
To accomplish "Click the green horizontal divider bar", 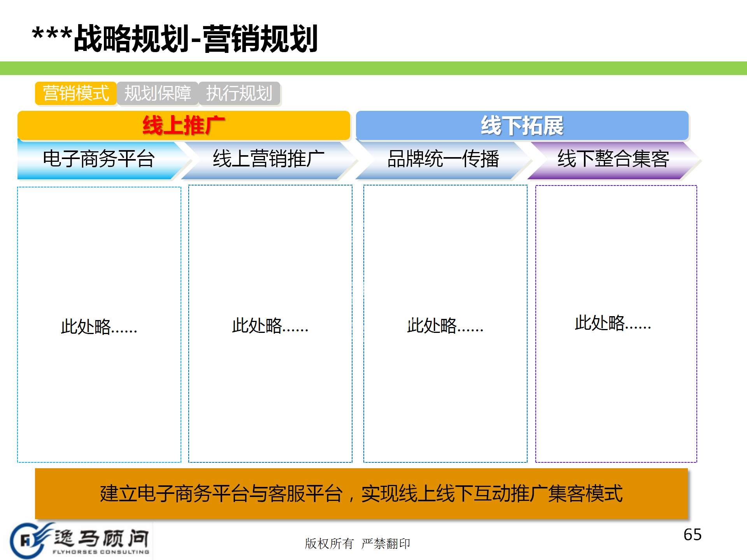I will (x=373, y=68).
